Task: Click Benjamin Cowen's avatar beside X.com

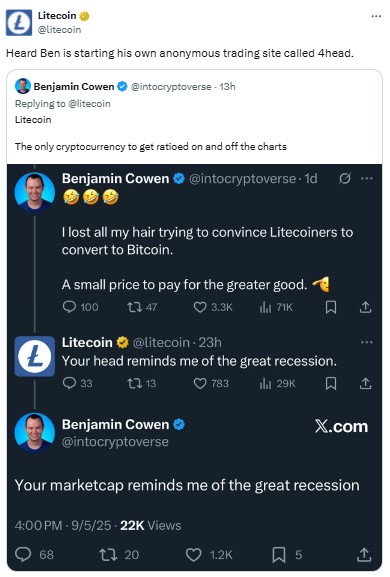Action: click(35, 433)
